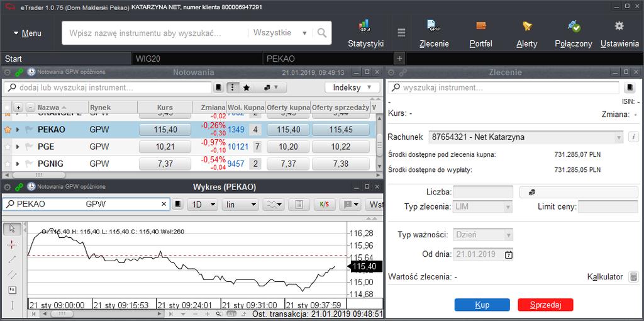
Task: Click the account info i button
Action: pos(633,137)
